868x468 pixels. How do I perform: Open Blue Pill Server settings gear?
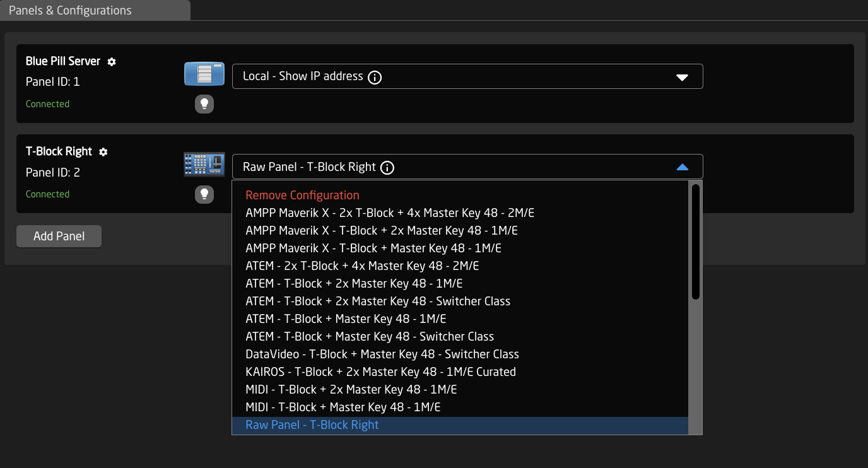[112, 62]
